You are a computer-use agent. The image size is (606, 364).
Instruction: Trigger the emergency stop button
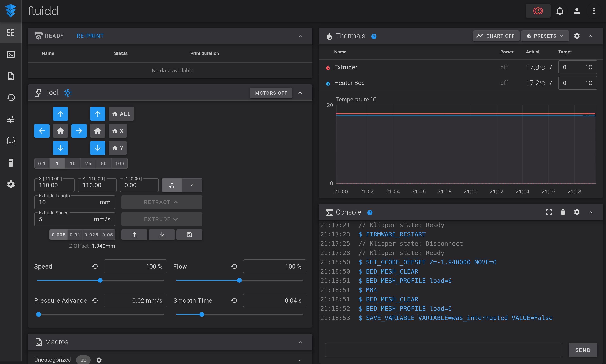pos(538,11)
